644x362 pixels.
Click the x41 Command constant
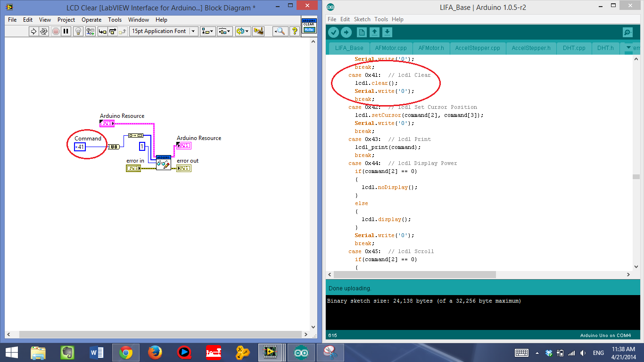[80, 147]
